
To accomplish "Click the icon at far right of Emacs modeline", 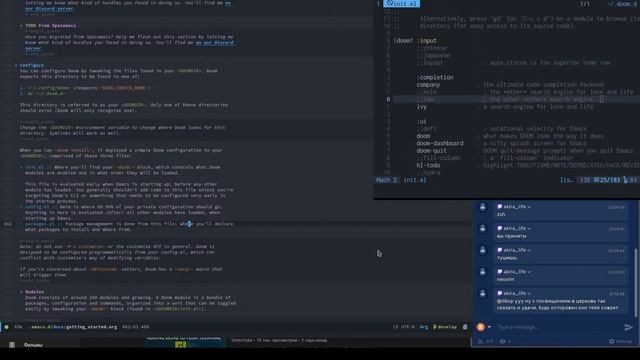I will point(465,327).
